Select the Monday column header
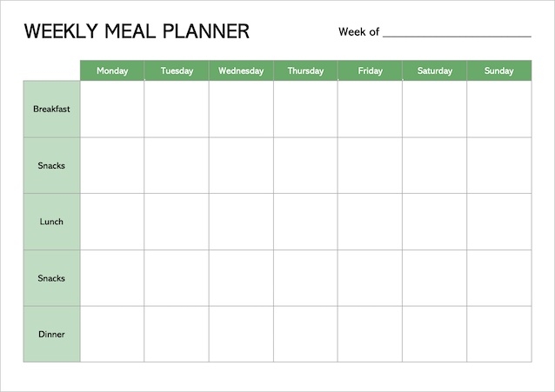 click(112, 70)
